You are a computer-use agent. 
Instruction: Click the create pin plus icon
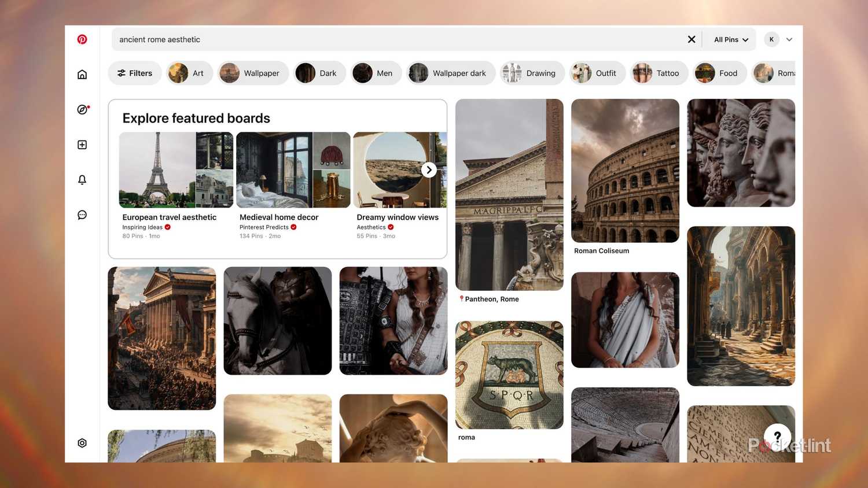point(82,145)
